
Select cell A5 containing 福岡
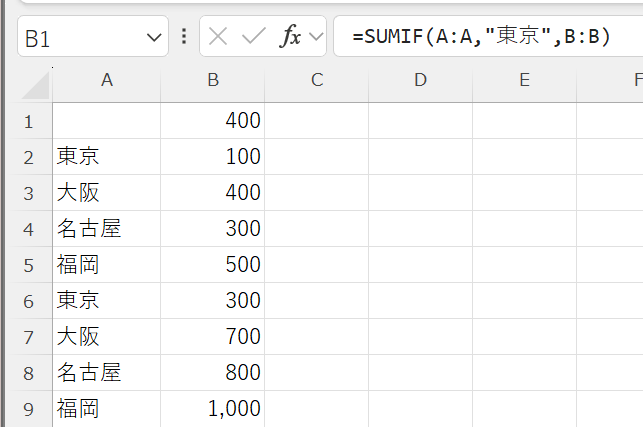click(x=107, y=265)
